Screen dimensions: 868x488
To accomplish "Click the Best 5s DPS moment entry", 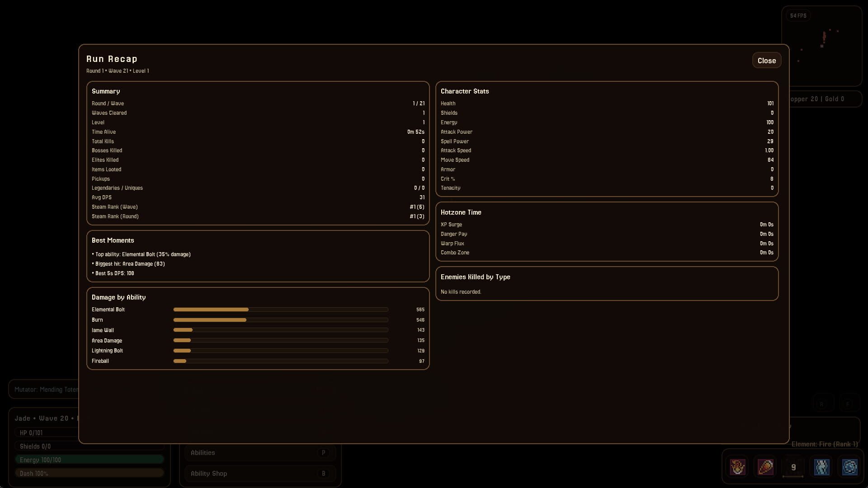I will pyautogui.click(x=113, y=273).
